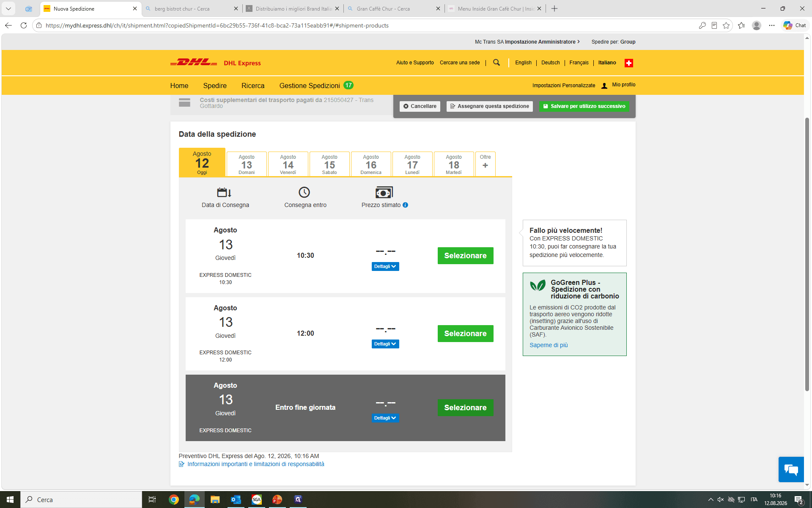The image size is (812, 508).
Task: Click the Prezzo stimato money icon
Action: 384,193
